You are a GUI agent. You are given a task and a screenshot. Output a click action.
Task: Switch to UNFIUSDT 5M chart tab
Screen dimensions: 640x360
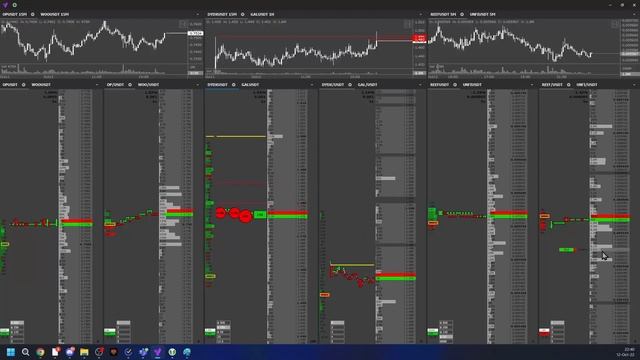(x=482, y=14)
